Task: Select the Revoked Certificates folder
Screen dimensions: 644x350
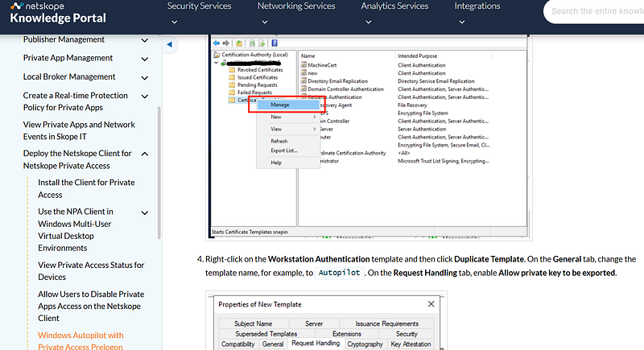Action: point(256,70)
